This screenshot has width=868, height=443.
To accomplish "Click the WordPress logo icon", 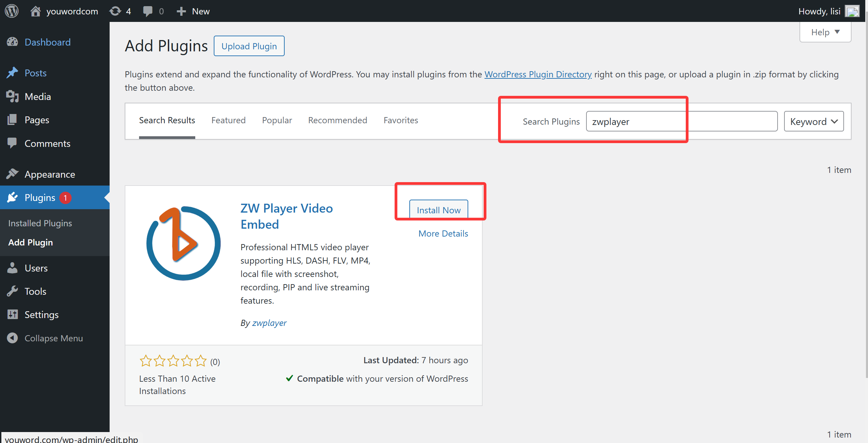I will 12,11.
